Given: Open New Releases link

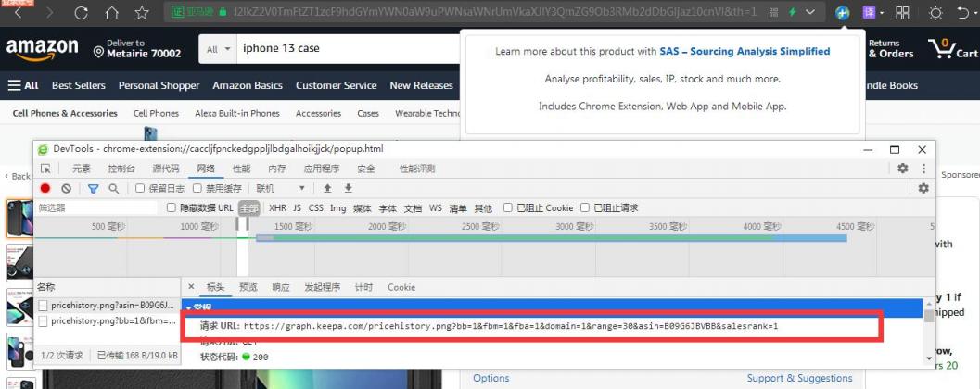Looking at the screenshot, I should pyautogui.click(x=421, y=85).
